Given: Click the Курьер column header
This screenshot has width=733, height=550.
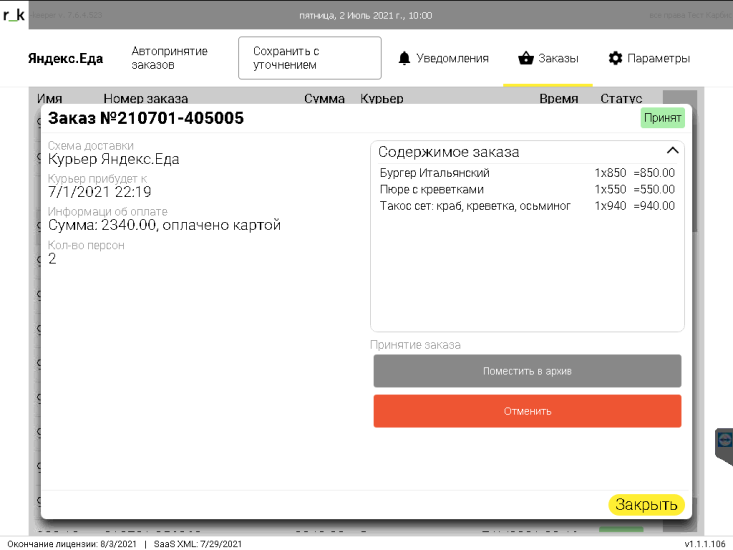Looking at the screenshot, I should pos(381,98).
